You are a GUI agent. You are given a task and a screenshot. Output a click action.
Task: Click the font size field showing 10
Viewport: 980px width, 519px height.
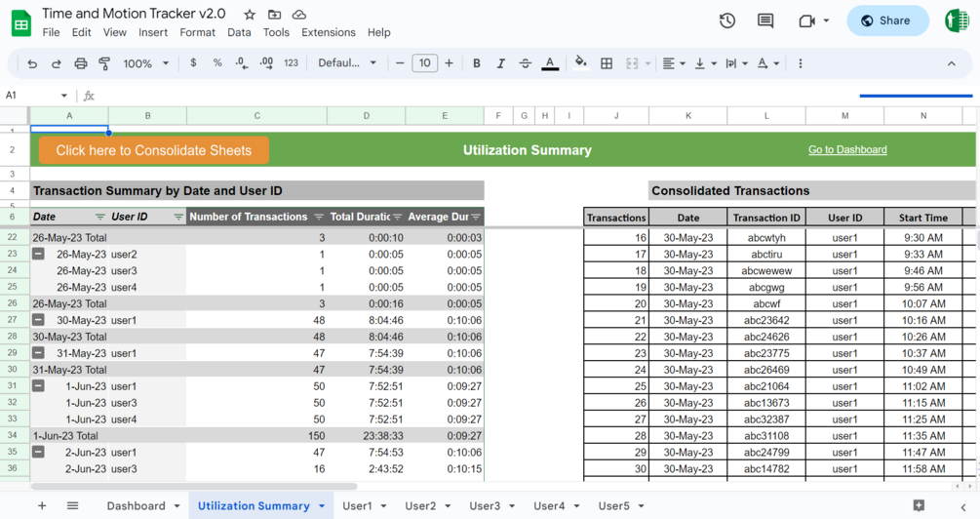coord(425,63)
